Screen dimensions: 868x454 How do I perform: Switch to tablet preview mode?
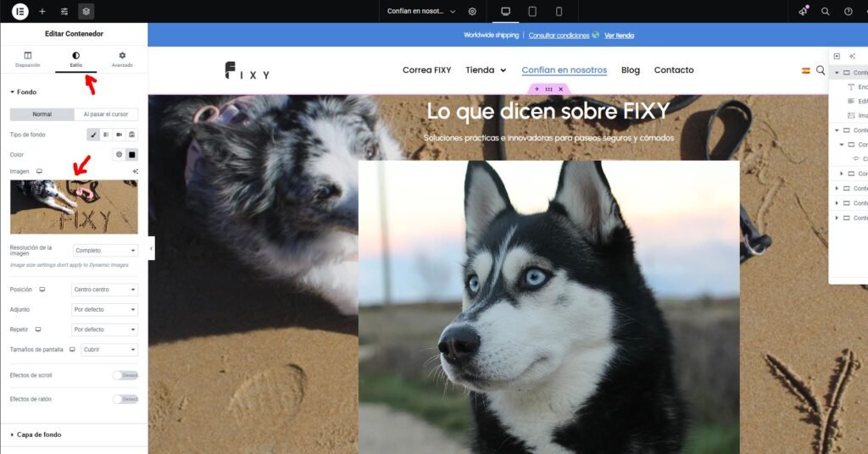(532, 11)
